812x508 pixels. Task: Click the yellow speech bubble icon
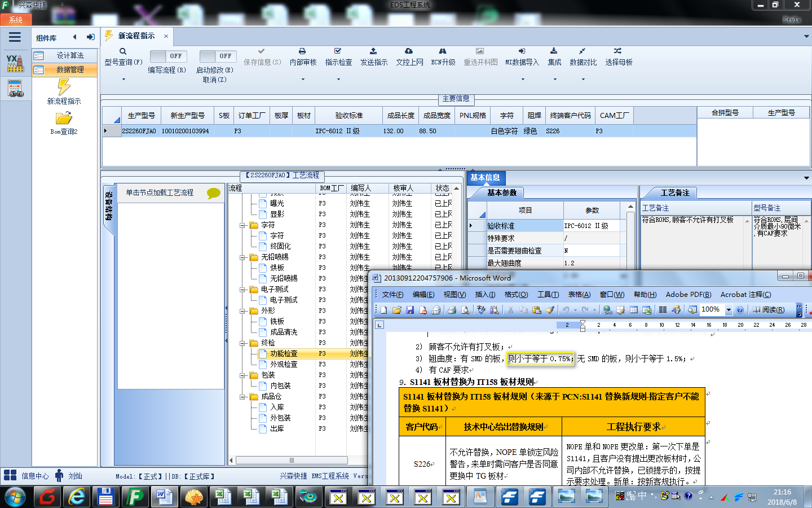click(x=214, y=193)
